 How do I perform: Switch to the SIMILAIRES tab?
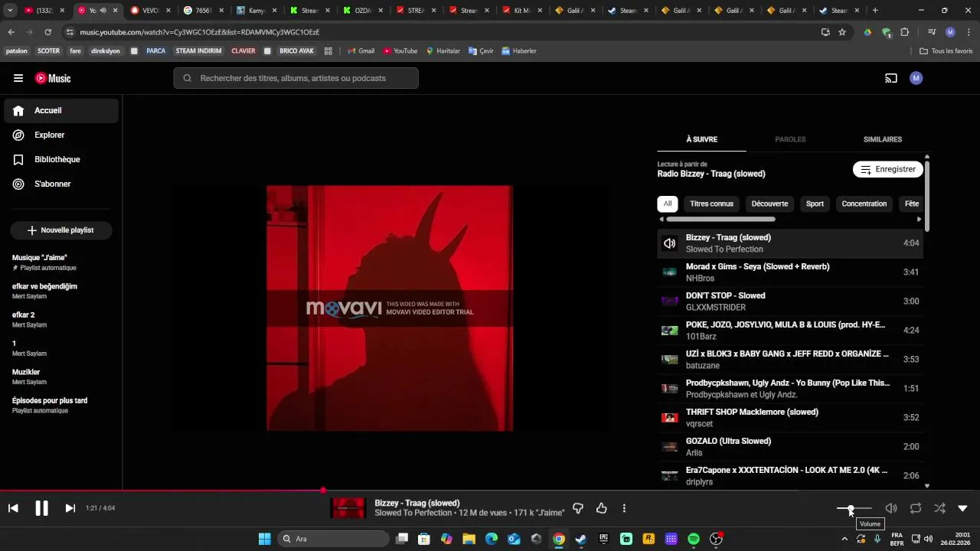(882, 139)
